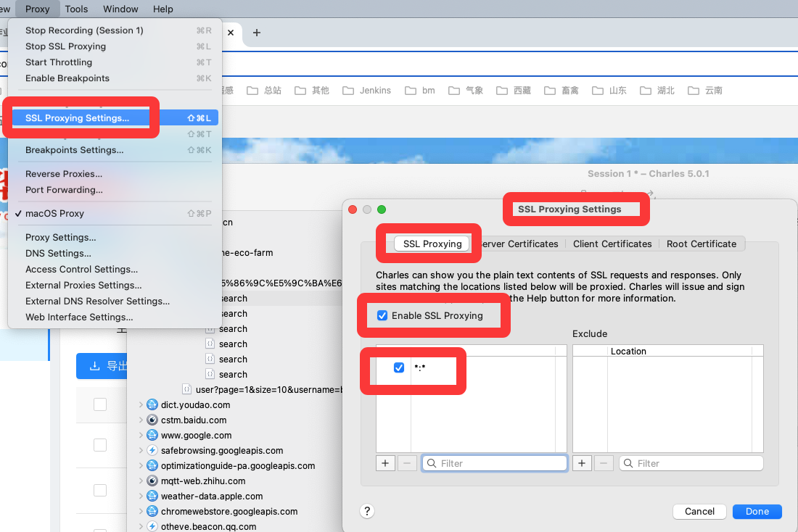Open the Window menu

120,9
